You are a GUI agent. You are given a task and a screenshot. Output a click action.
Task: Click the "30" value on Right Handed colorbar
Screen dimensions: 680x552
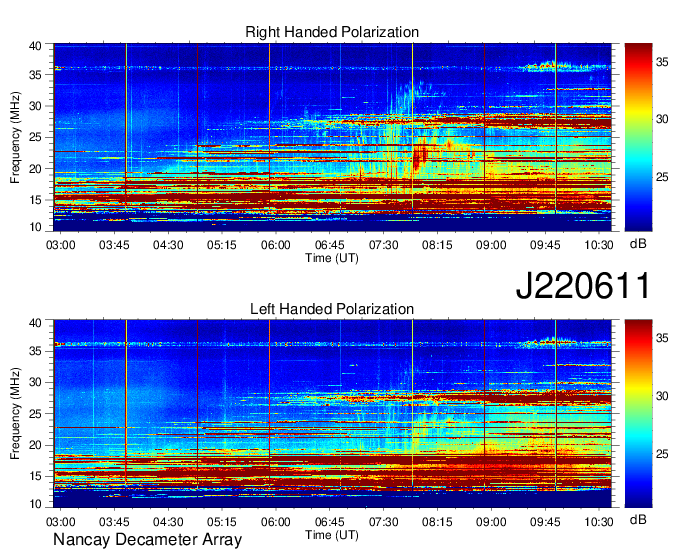(662, 119)
